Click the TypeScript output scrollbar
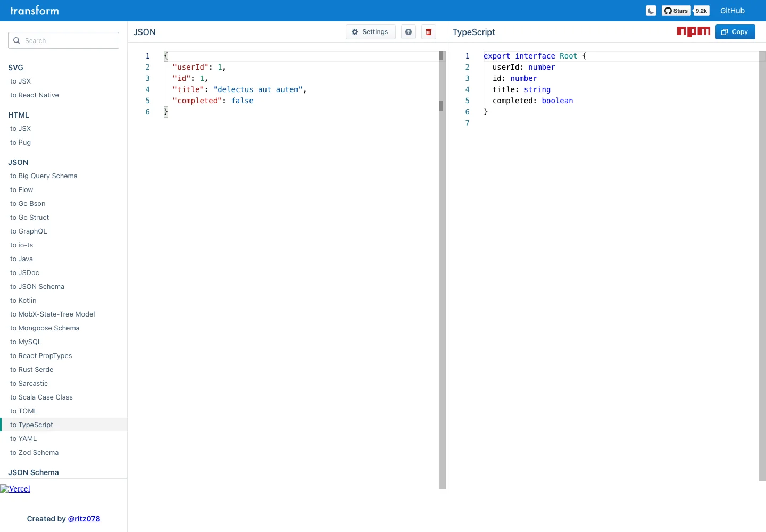 [762, 266]
